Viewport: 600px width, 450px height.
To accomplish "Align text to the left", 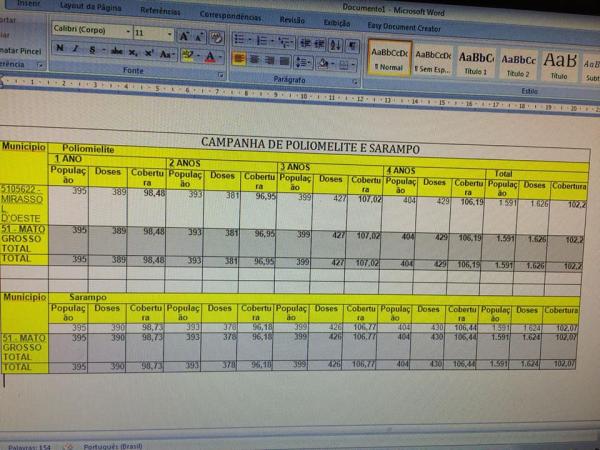I will (x=238, y=60).
